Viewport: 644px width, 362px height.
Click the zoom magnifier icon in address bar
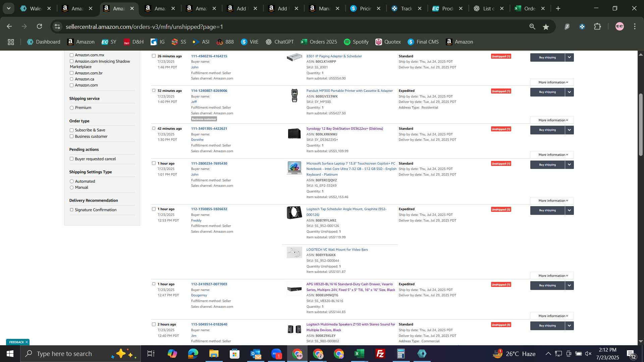tap(532, 26)
